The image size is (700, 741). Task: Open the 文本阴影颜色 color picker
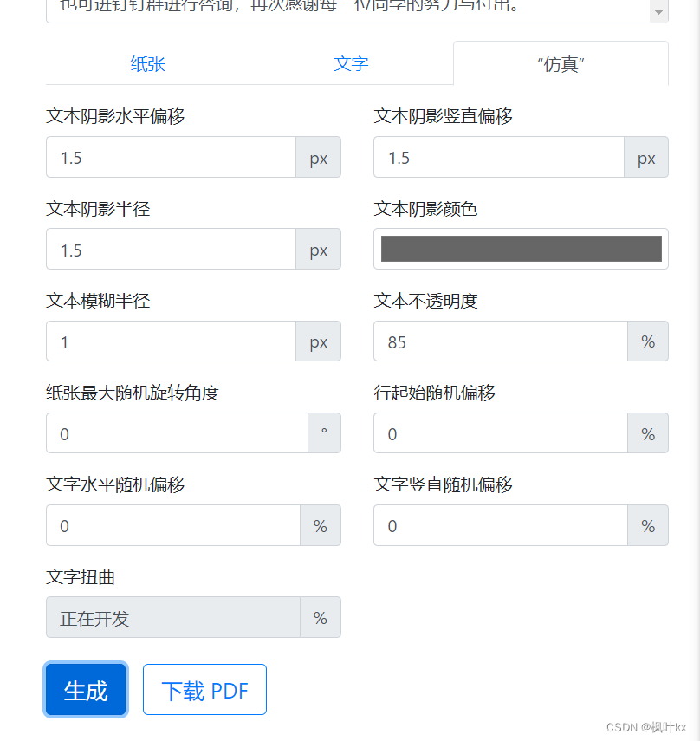click(x=520, y=249)
